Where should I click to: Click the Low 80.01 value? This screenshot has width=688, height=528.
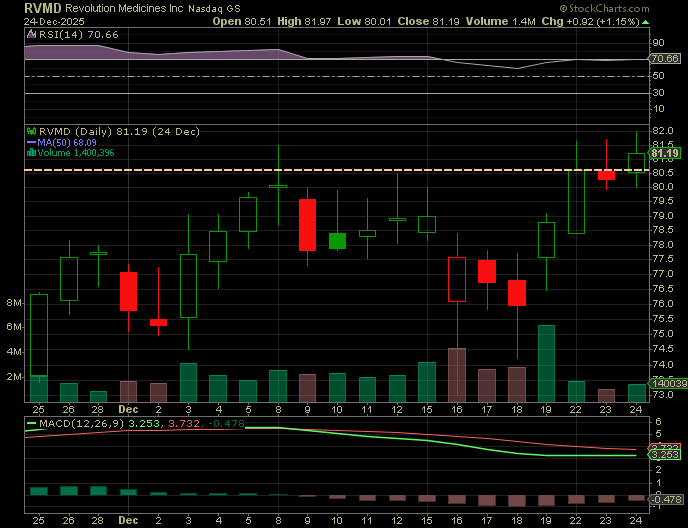point(364,22)
